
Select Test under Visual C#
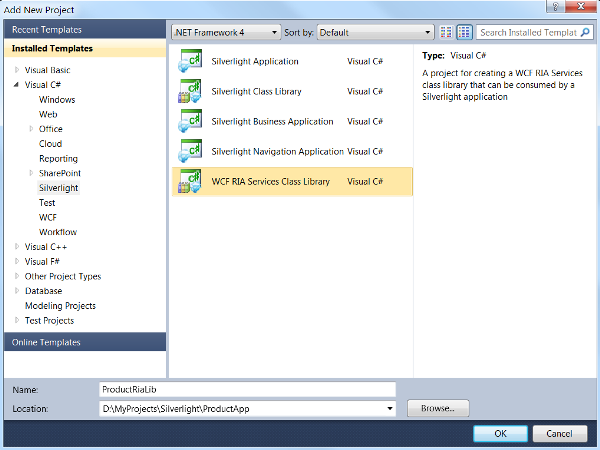[47, 202]
